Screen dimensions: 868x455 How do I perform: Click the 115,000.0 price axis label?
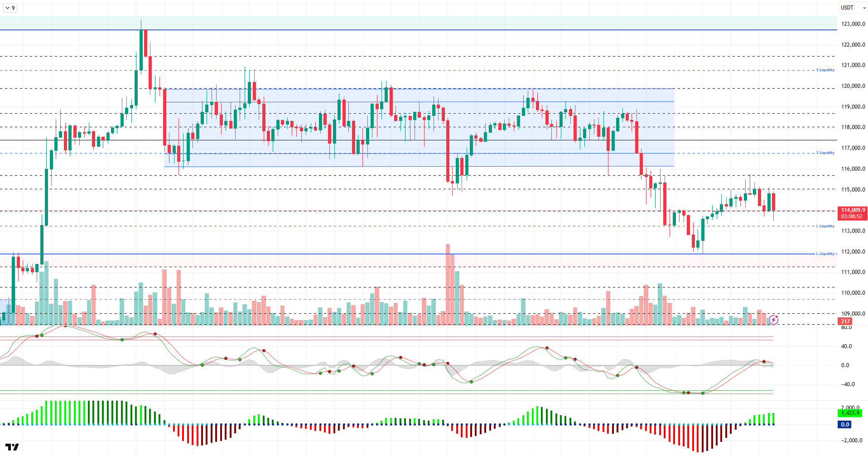853,190
